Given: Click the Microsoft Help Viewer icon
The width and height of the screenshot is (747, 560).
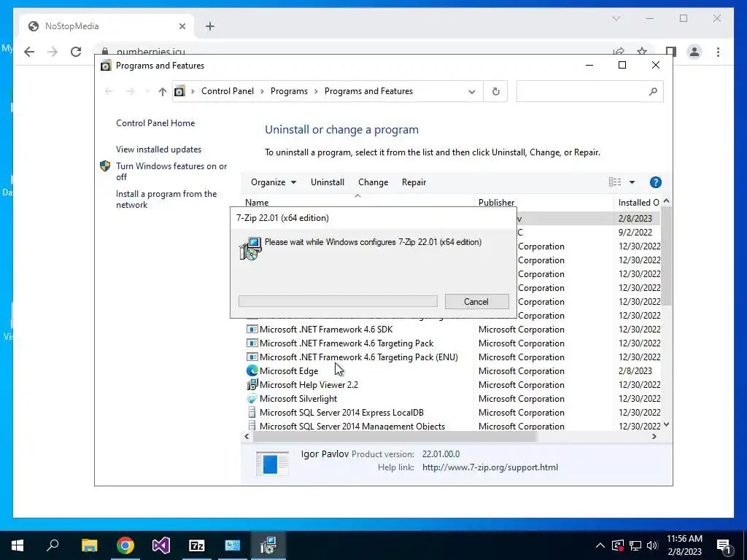Looking at the screenshot, I should 252,385.
